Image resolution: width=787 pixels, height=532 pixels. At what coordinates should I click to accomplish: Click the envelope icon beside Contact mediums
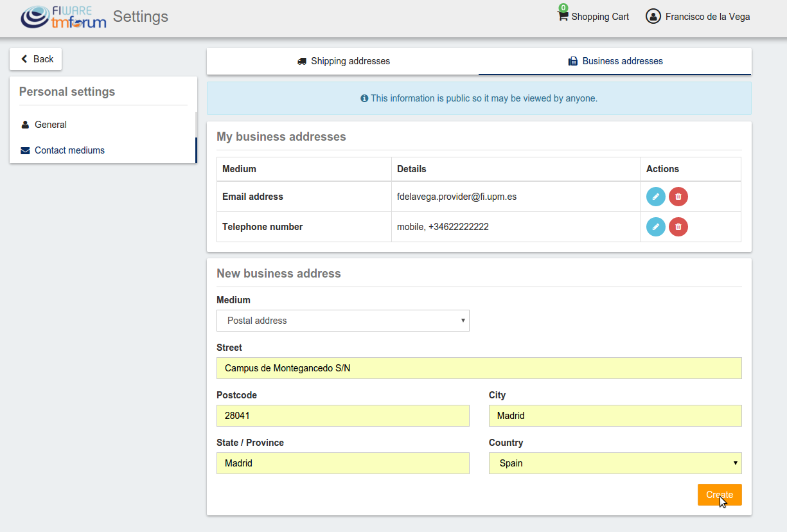coord(25,150)
